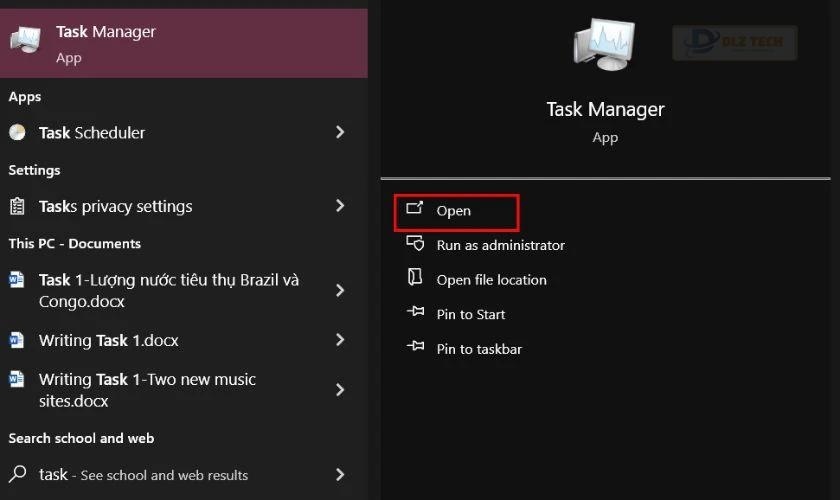
Task: Click the Word icon beside Task 1-Lượng nước document
Action: 17,280
